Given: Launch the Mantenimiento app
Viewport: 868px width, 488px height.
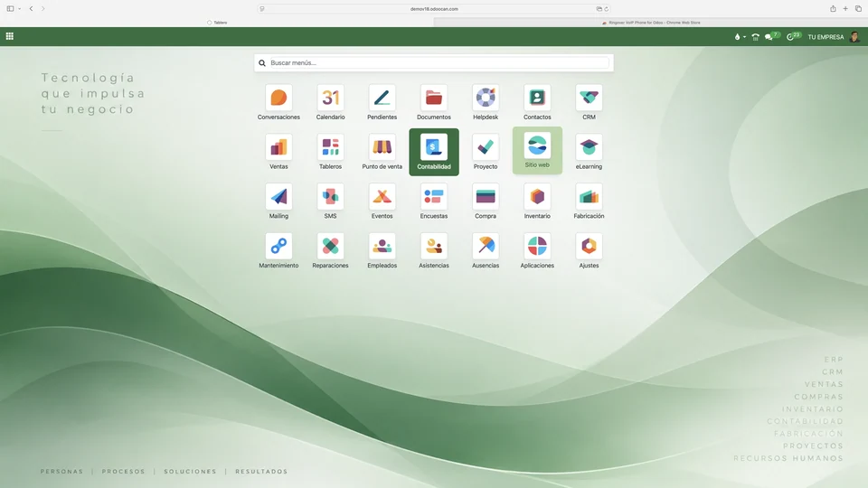Looking at the screenshot, I should [278, 251].
